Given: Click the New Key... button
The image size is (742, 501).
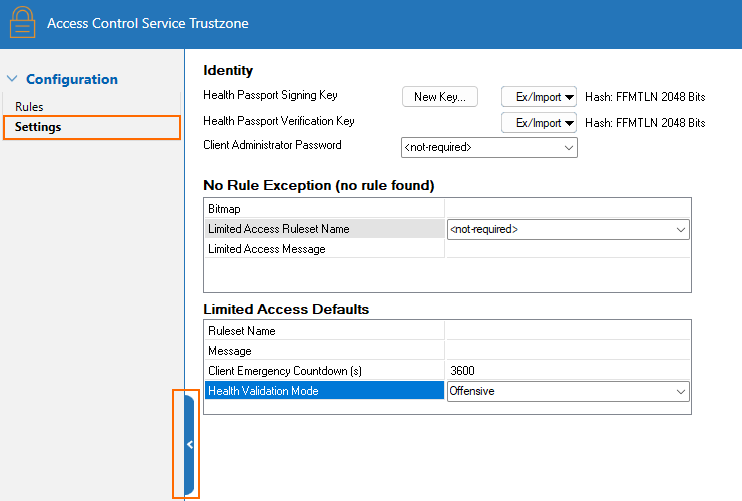Looking at the screenshot, I should pos(440,97).
